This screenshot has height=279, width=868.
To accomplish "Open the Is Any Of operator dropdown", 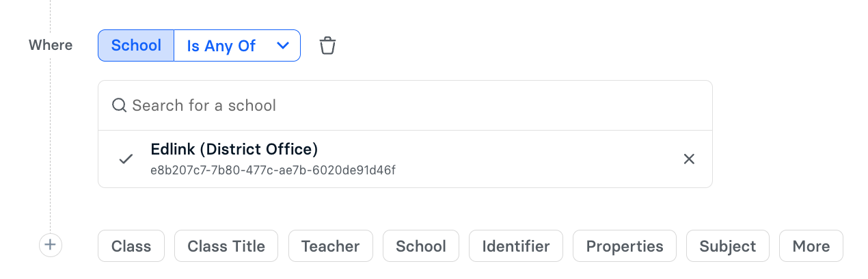I will [x=237, y=46].
